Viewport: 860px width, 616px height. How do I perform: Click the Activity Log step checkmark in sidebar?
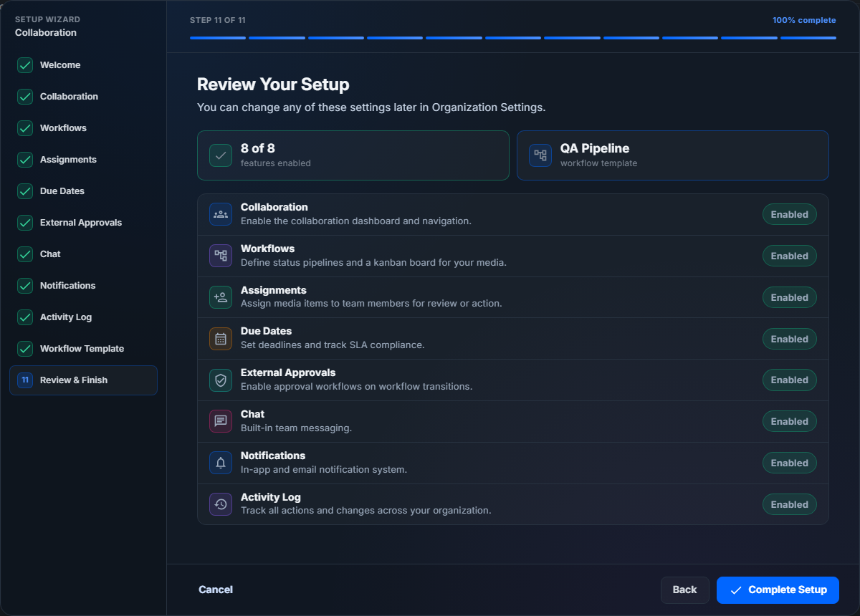point(25,317)
